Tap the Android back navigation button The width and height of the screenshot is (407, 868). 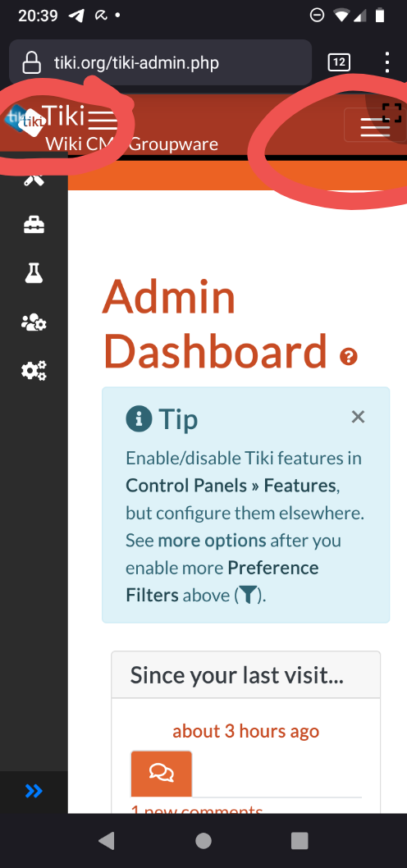click(x=107, y=841)
